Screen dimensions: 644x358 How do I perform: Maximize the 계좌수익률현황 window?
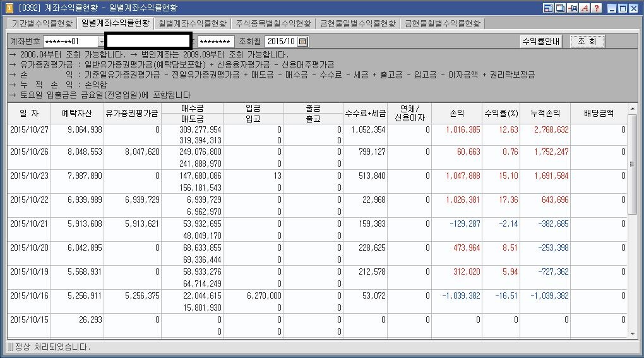point(623,8)
